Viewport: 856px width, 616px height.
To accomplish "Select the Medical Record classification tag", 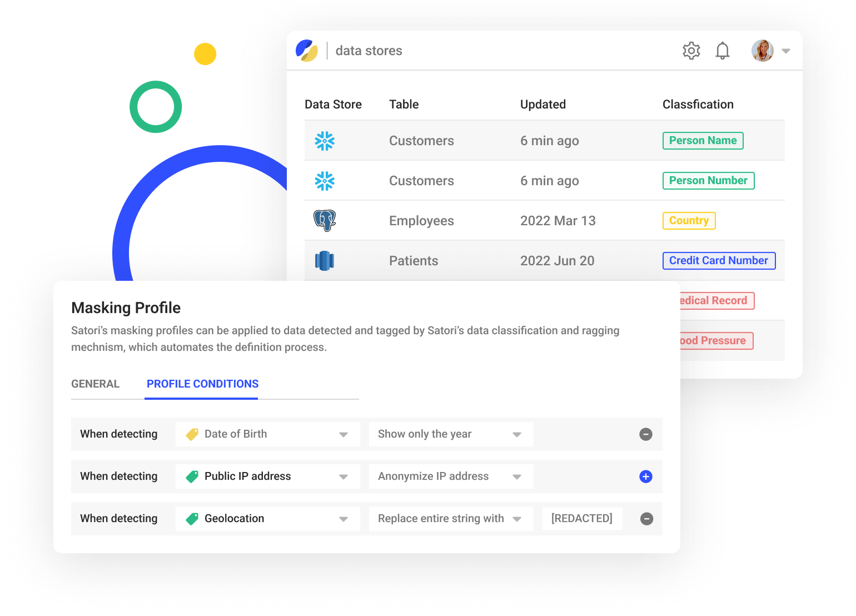I will 717,301.
